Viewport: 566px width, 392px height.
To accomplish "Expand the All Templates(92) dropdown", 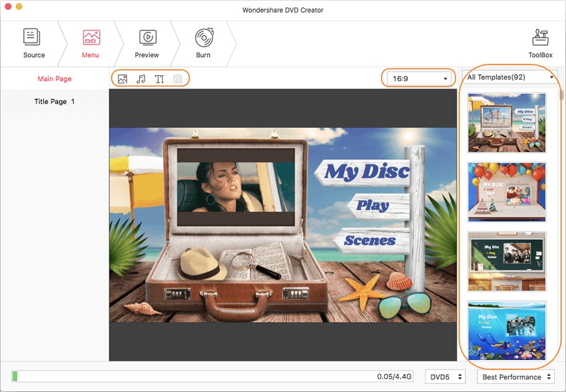I will (x=508, y=77).
